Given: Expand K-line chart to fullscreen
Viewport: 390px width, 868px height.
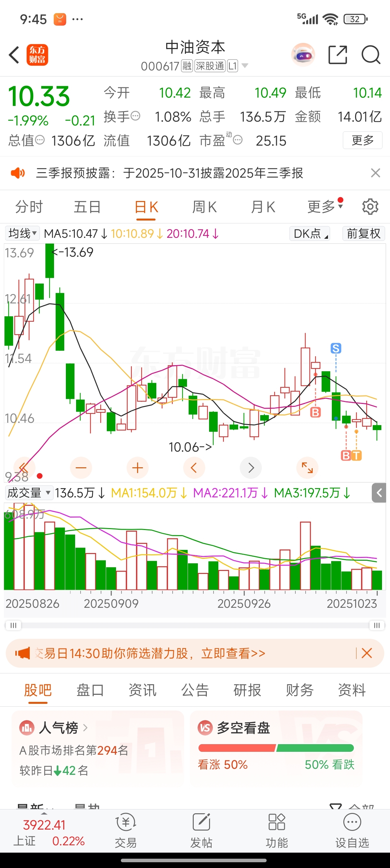Looking at the screenshot, I should click(x=307, y=468).
